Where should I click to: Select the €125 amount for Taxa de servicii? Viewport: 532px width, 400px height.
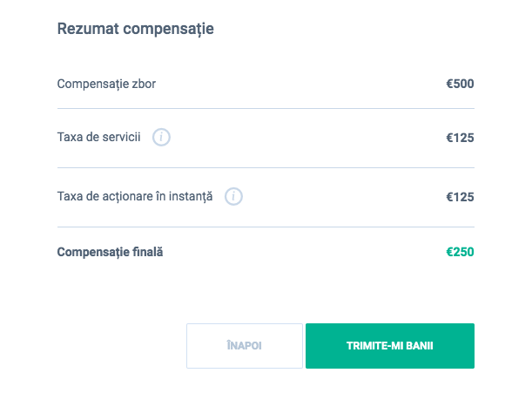pos(460,138)
